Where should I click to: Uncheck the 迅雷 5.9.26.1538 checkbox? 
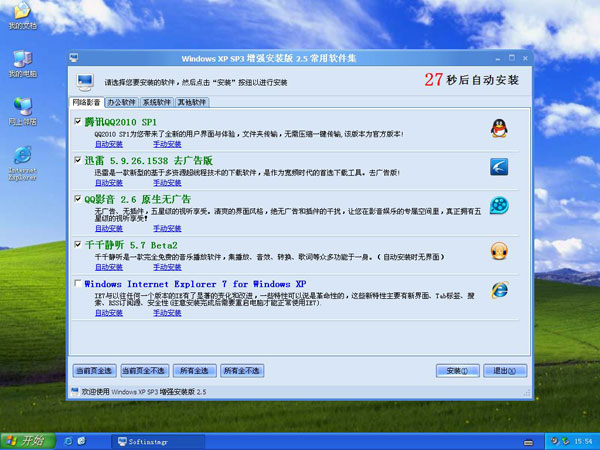(78, 160)
